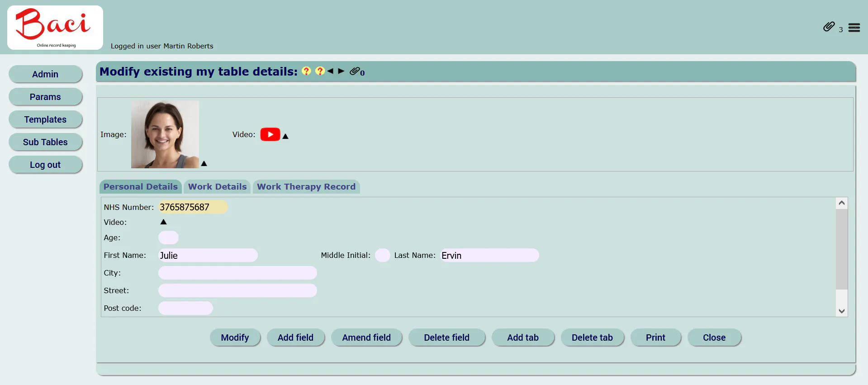Open the Templates menu
The image size is (868, 385).
coord(45,119)
